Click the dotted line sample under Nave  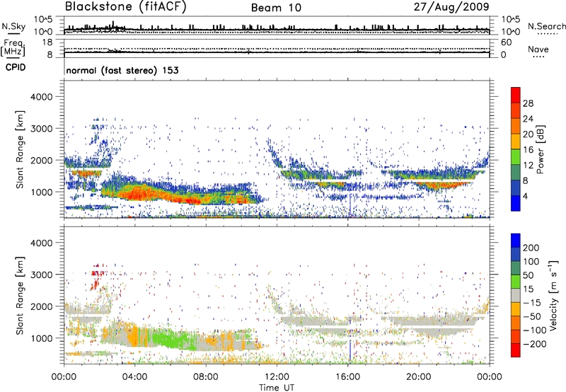pos(539,57)
